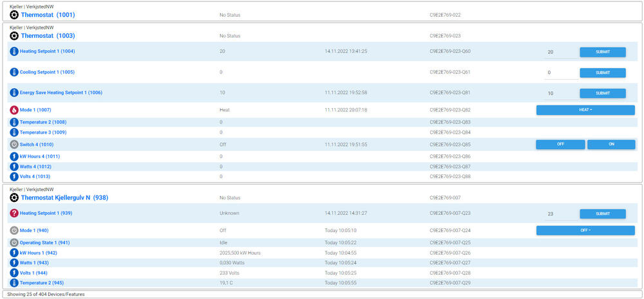This screenshot has width=644, height=299.
Task: Click the gear icon beside Thermostat (1003)
Action: click(14, 36)
